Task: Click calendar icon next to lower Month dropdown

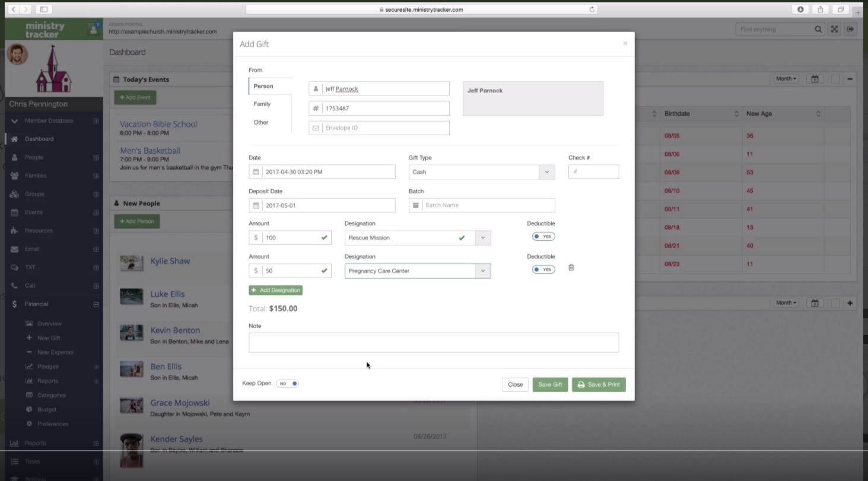Action: point(815,303)
